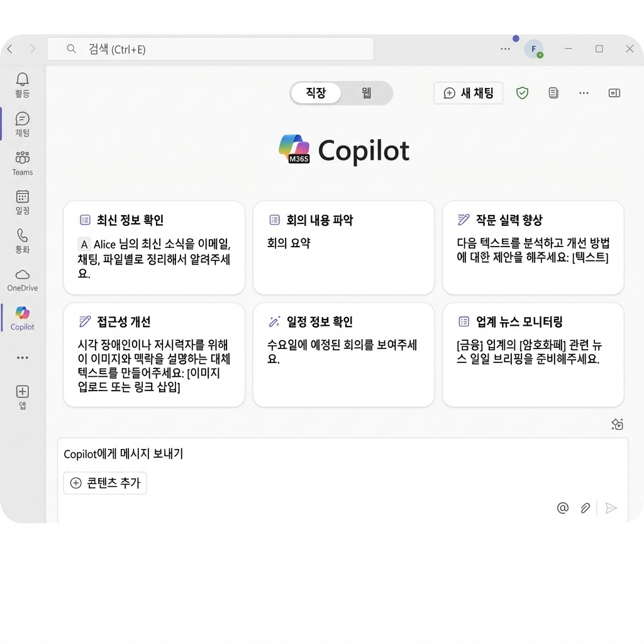The width and height of the screenshot is (644, 644).
Task: Open the document notes icon in header
Action: tap(553, 93)
